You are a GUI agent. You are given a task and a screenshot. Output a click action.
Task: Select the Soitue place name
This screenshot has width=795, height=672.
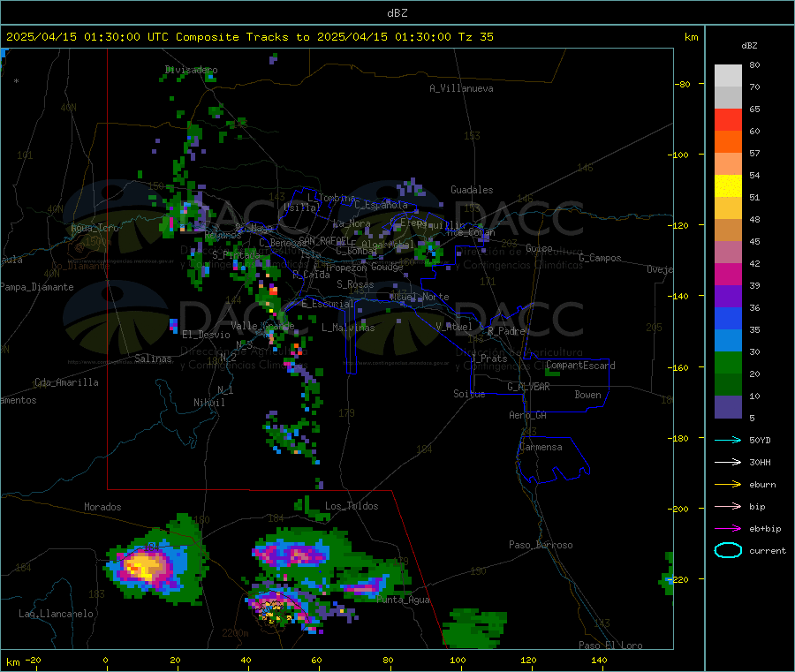469,393
